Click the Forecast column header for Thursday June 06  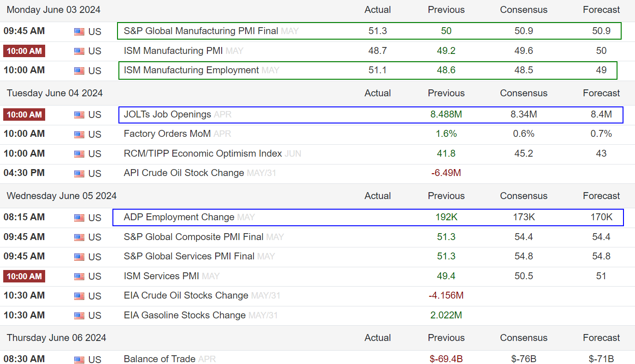(x=601, y=338)
